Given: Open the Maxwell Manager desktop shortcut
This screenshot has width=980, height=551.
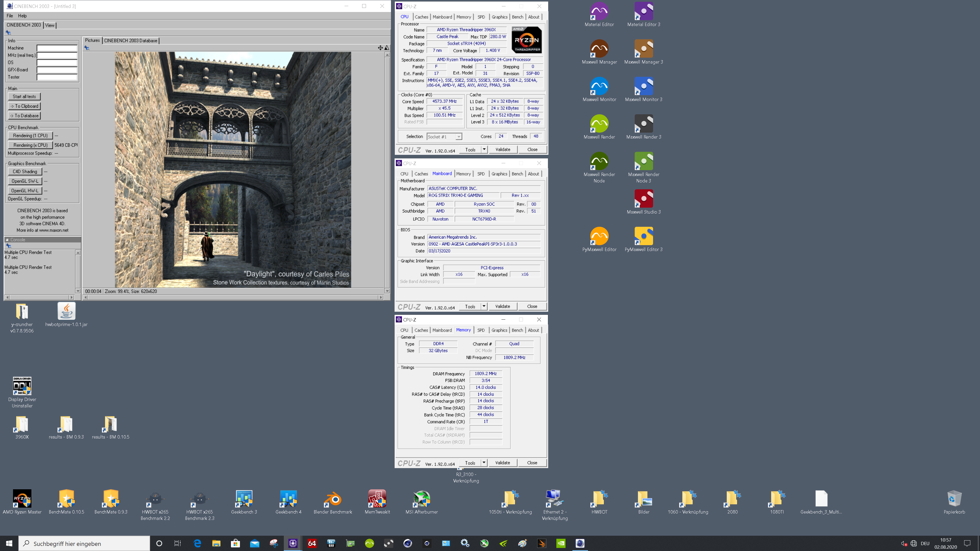Looking at the screenshot, I should click(599, 52).
